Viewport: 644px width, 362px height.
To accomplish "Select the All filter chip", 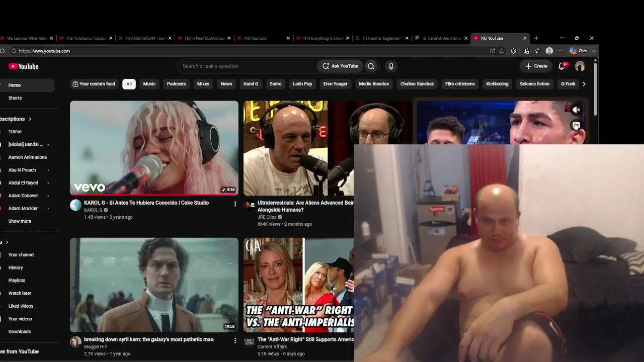I will [x=129, y=84].
